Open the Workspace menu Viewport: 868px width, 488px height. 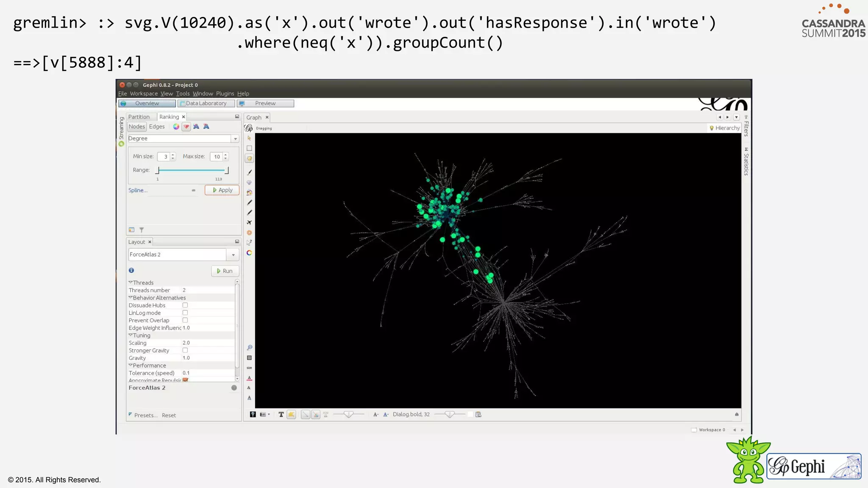coord(144,94)
